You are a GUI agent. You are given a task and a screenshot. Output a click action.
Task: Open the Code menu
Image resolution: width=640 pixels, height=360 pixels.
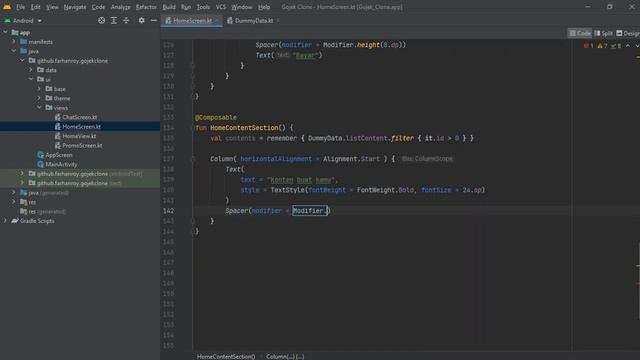tap(98, 7)
